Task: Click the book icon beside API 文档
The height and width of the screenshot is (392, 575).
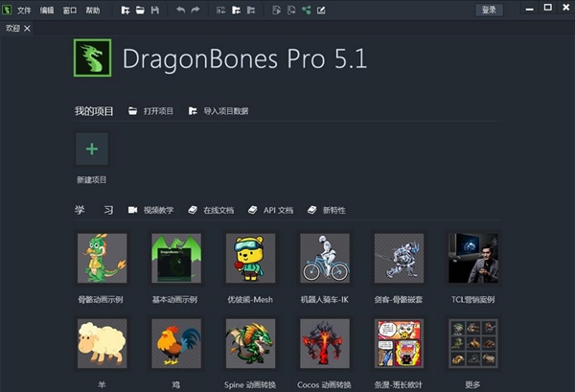Action: pyautogui.click(x=253, y=210)
